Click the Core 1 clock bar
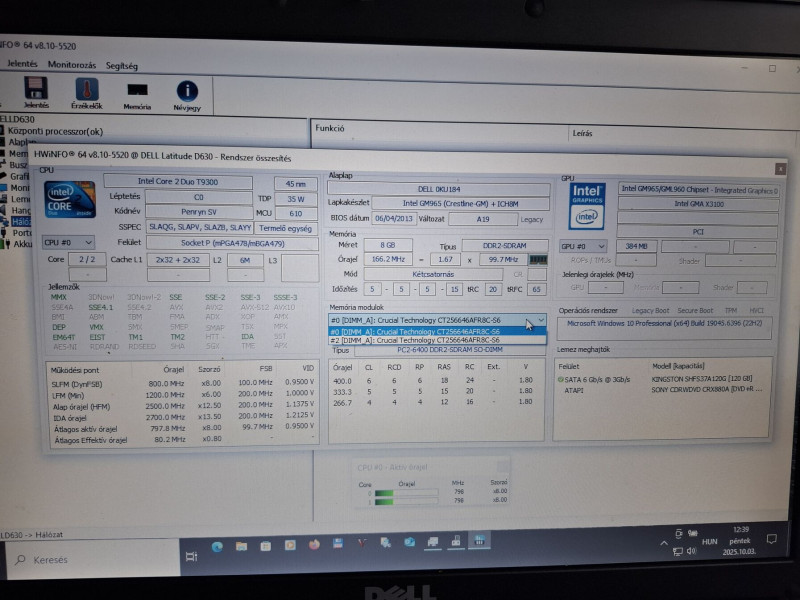 tap(406, 502)
